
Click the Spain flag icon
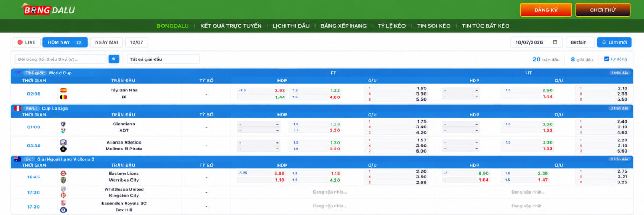[x=63, y=90]
